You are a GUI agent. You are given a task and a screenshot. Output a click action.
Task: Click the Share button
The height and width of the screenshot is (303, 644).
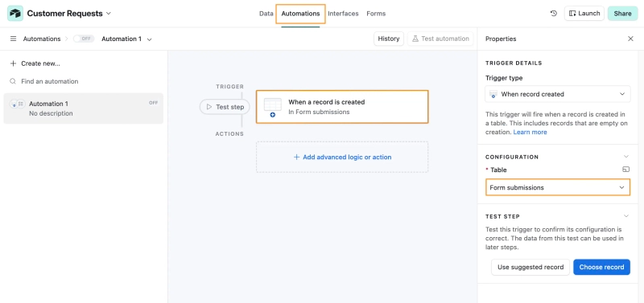(622, 14)
